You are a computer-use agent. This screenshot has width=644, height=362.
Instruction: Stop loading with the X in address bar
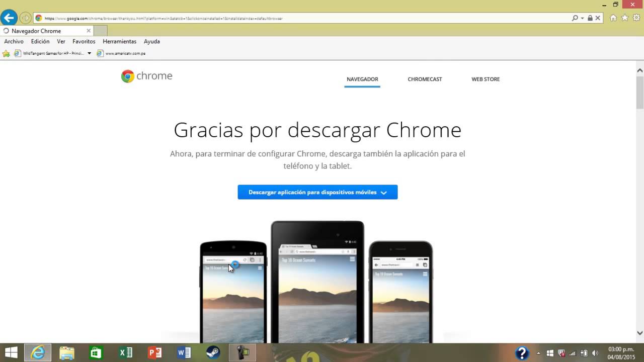click(598, 18)
